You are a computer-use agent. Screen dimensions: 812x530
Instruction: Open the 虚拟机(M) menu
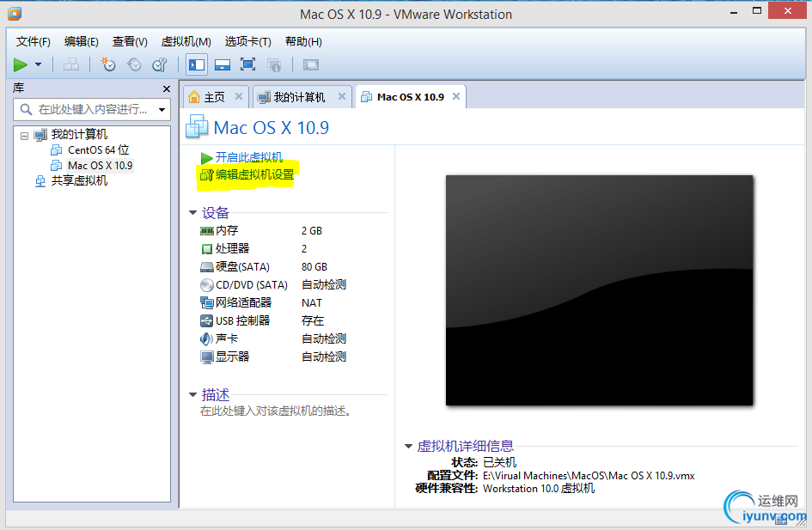click(x=186, y=41)
